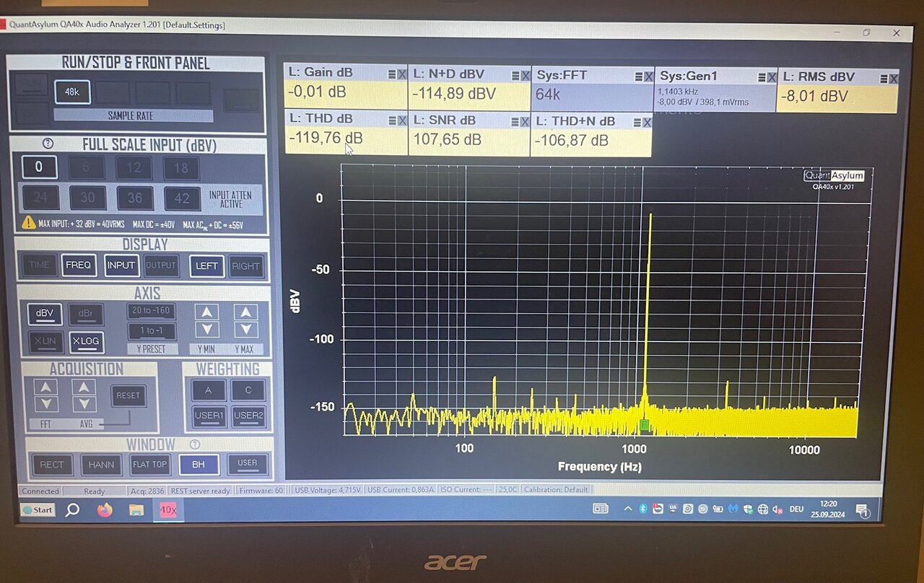
Task: Close the L: SNR dB tile
Action: (x=525, y=121)
